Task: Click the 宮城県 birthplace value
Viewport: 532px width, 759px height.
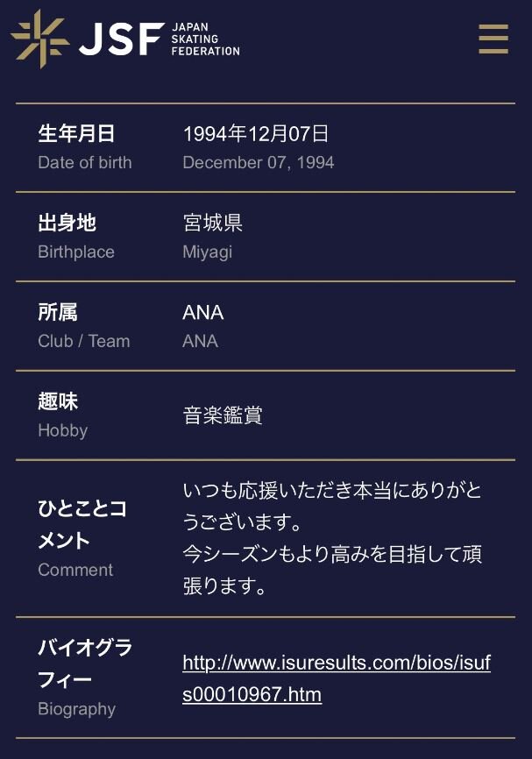Action: pyautogui.click(x=212, y=223)
